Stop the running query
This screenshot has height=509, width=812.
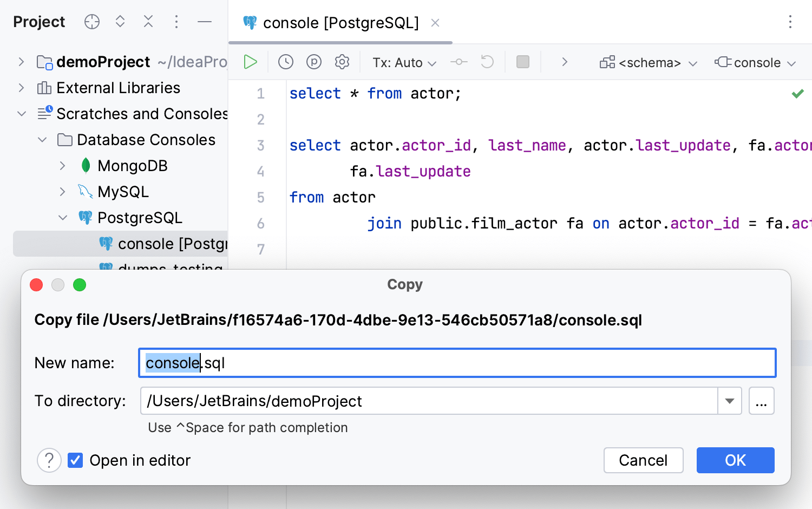pyautogui.click(x=523, y=62)
